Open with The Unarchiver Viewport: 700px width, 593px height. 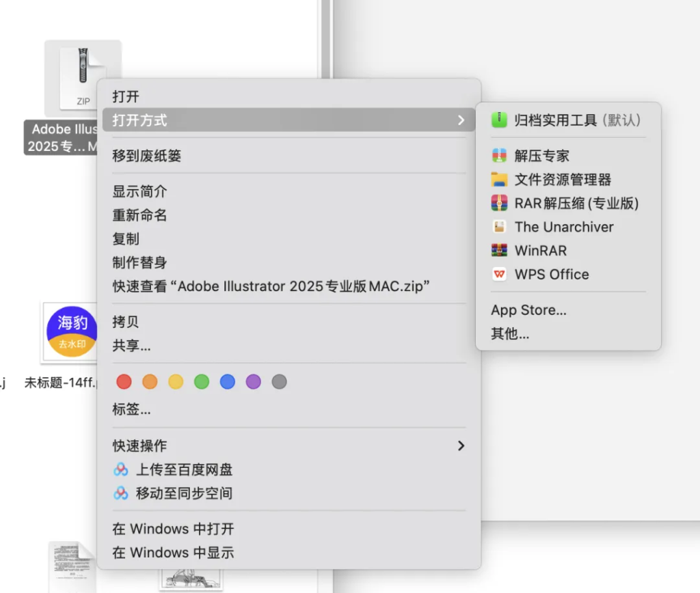point(568,227)
